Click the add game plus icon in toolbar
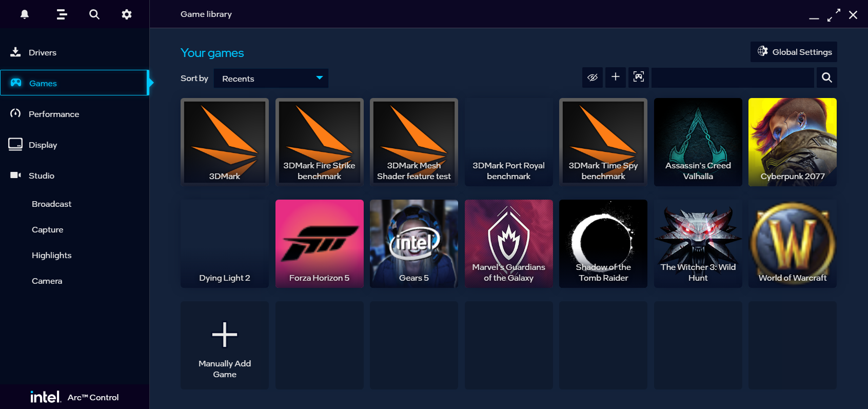Screen dimensions: 868x409 click(616, 77)
